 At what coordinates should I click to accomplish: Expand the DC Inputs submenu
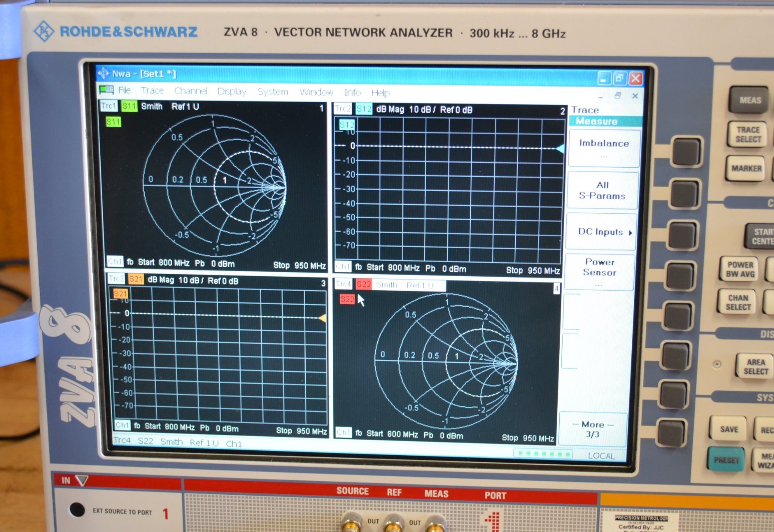tap(600, 232)
